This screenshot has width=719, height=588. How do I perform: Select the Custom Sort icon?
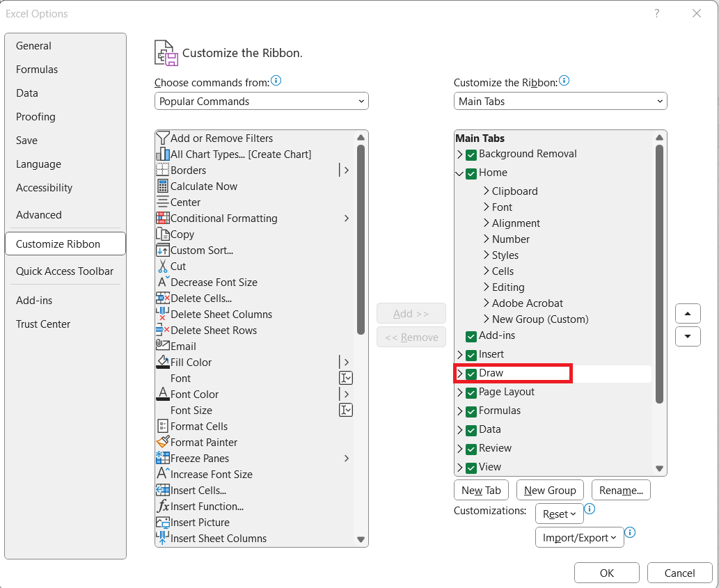163,251
